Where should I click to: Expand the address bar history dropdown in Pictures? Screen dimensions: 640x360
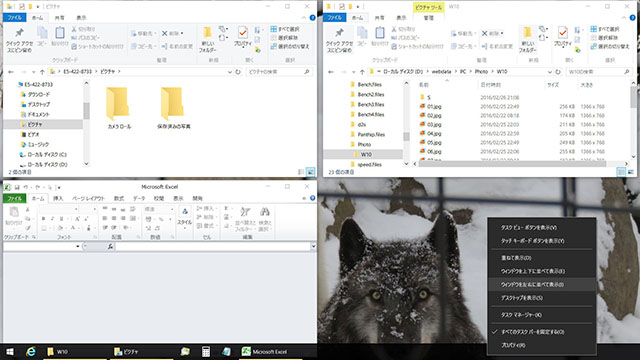pyautogui.click(x=230, y=72)
